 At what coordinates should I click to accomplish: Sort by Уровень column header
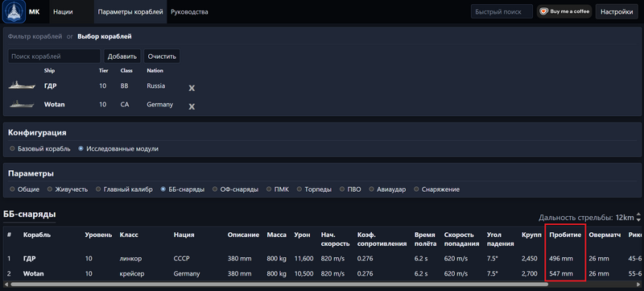point(98,235)
